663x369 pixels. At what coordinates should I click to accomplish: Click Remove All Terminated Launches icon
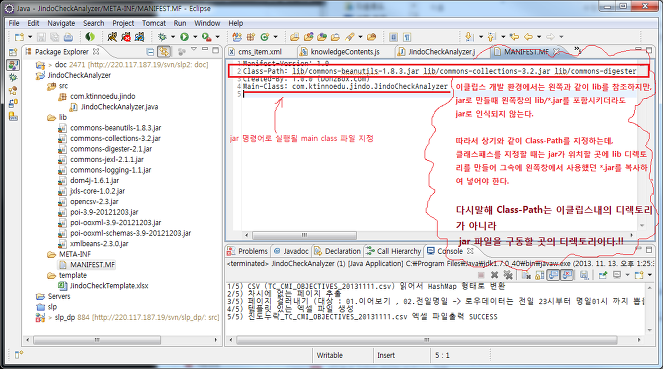(508, 275)
